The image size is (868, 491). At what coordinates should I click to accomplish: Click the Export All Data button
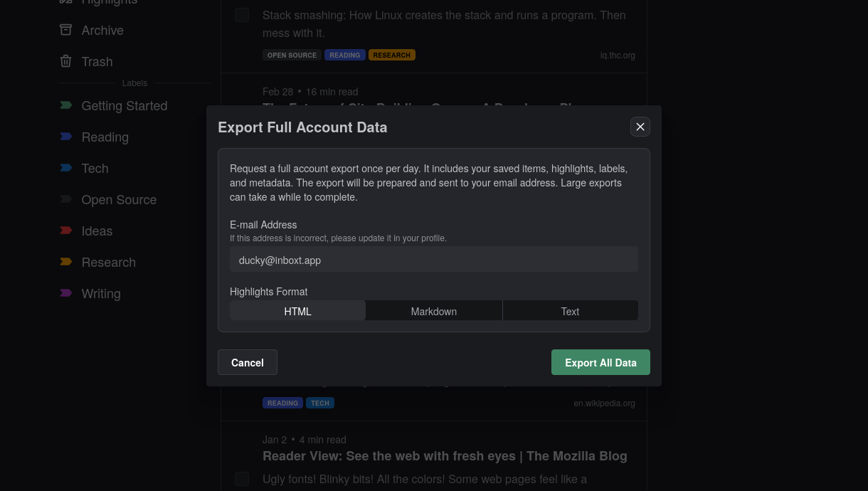coord(600,362)
